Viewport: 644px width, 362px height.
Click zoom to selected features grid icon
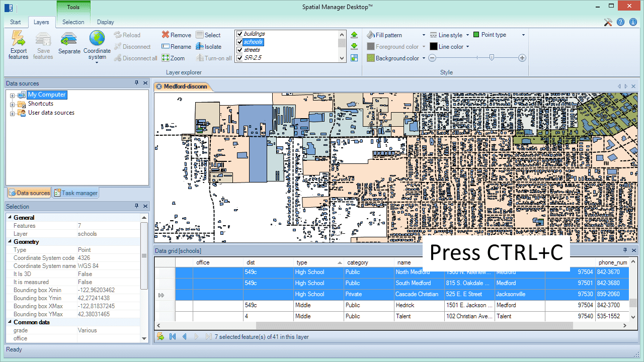pyautogui.click(x=160, y=337)
